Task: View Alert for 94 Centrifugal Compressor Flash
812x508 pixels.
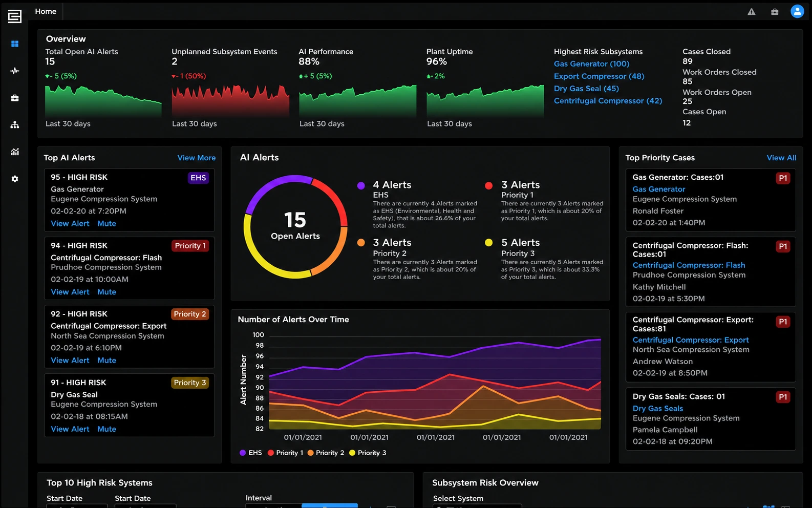Action: coord(70,292)
